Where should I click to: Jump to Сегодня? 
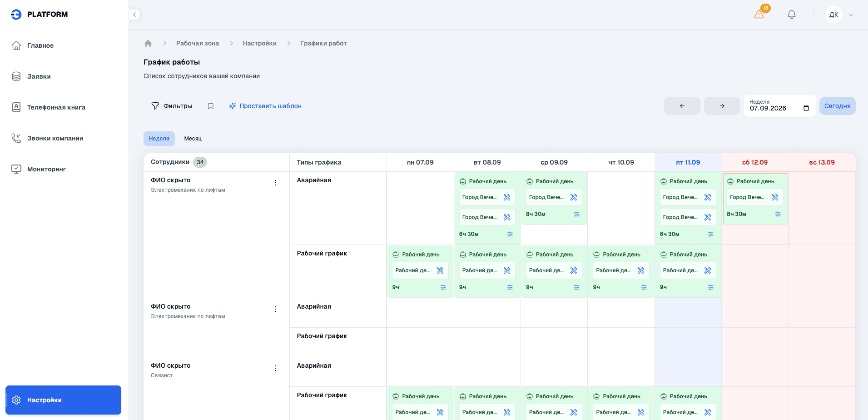pyautogui.click(x=838, y=106)
